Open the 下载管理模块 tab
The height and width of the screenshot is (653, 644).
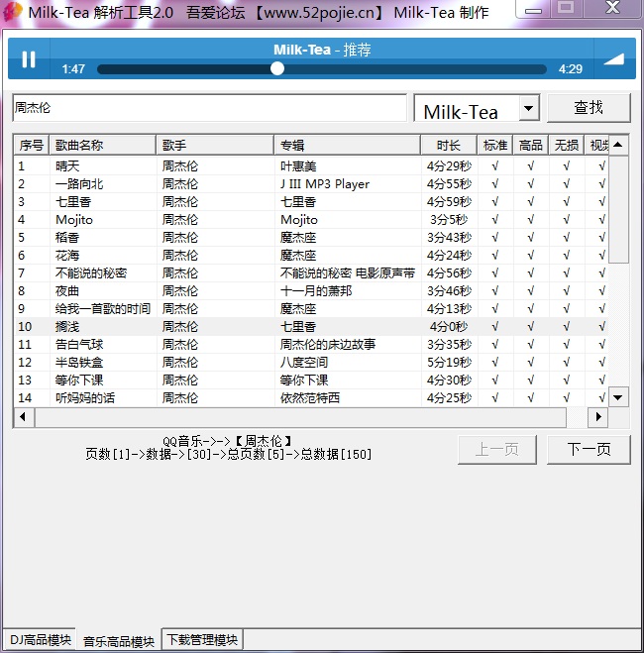pyautogui.click(x=202, y=640)
